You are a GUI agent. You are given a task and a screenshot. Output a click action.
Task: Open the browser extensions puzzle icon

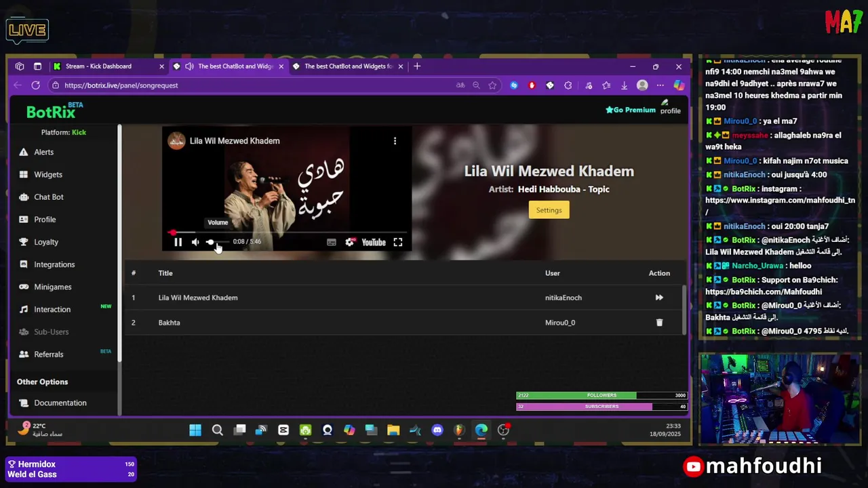(568, 85)
